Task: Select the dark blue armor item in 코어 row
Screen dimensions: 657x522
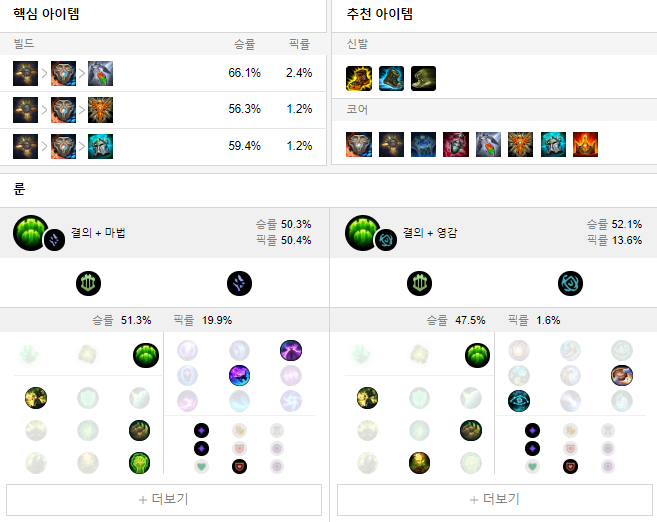Action: coord(424,145)
